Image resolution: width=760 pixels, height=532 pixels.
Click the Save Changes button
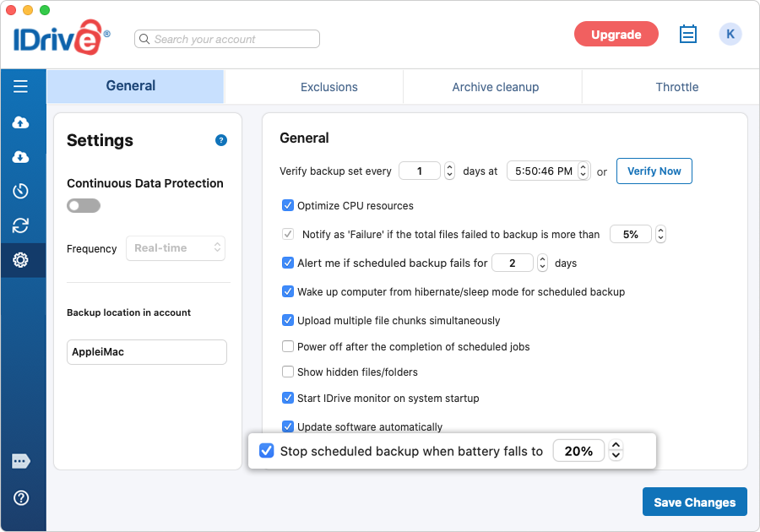click(695, 502)
